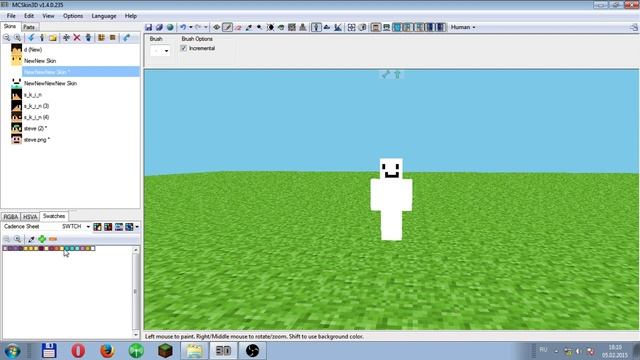Toggle the cyan-highlighted chest visibility button
The image size is (640, 360).
[x=397, y=27]
